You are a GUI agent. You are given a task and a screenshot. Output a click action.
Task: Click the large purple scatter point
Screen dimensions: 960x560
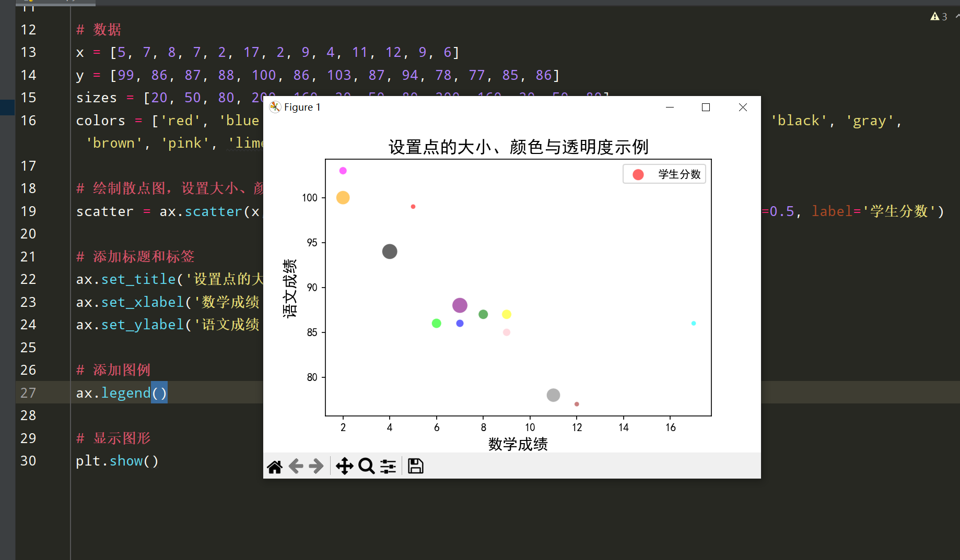[460, 305]
